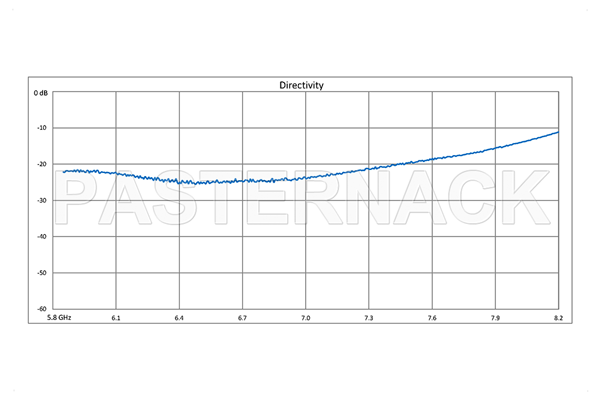Select the 7.3 x-axis label
This screenshot has width=600, height=400.
point(369,317)
